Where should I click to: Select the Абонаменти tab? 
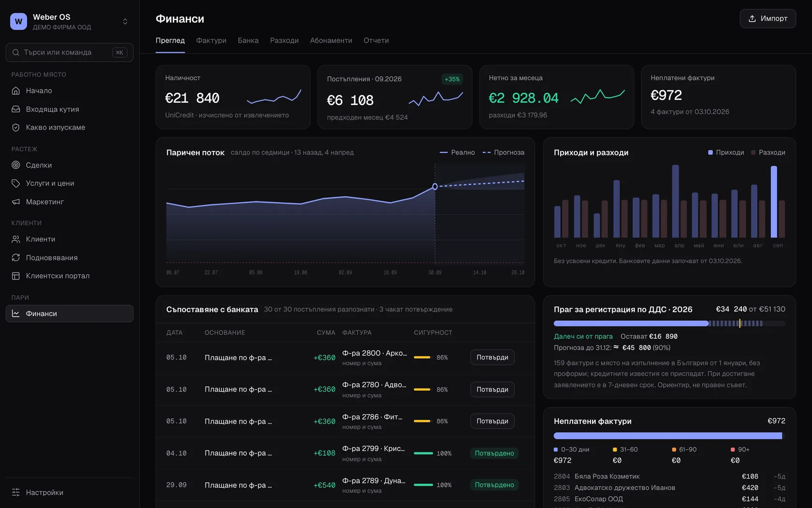331,41
